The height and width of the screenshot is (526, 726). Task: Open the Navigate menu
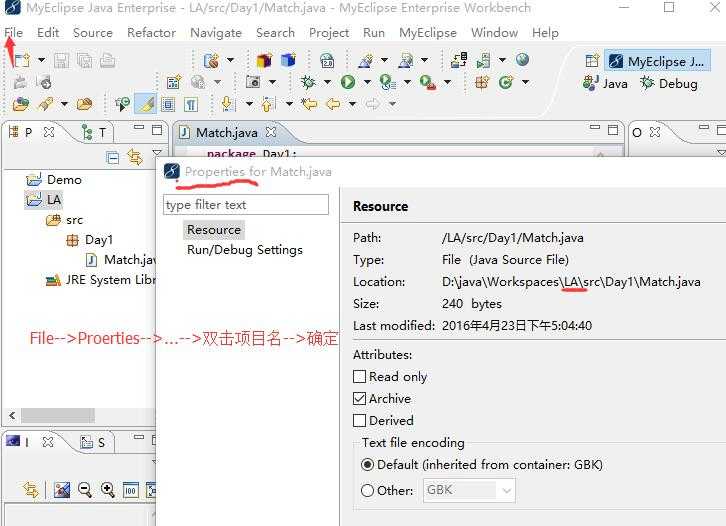(x=216, y=33)
